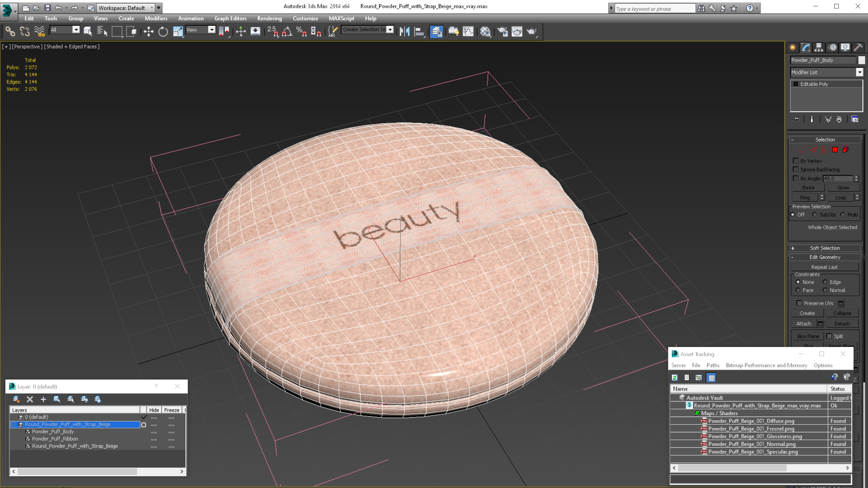This screenshot has width=868, height=488.
Task: Open the Workspace Default dropdown
Action: pos(125,8)
